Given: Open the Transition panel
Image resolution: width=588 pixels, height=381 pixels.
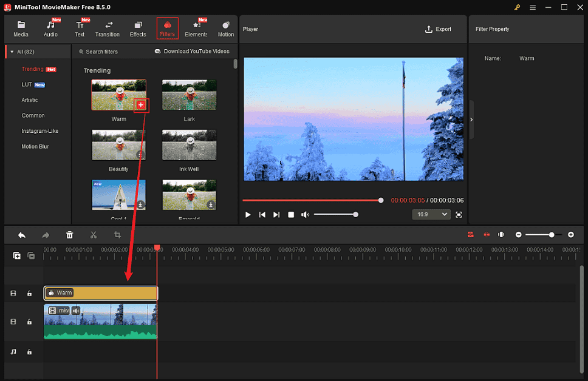Looking at the screenshot, I should click(x=108, y=27).
